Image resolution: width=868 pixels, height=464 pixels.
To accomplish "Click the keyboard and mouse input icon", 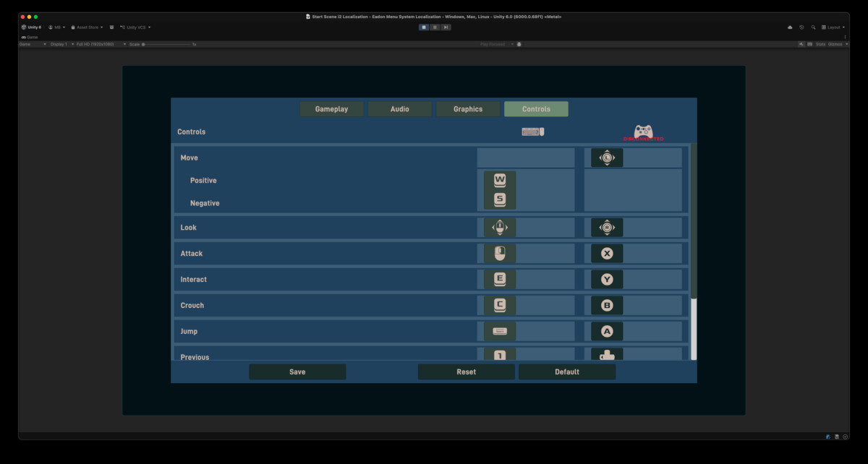I will 532,131.
